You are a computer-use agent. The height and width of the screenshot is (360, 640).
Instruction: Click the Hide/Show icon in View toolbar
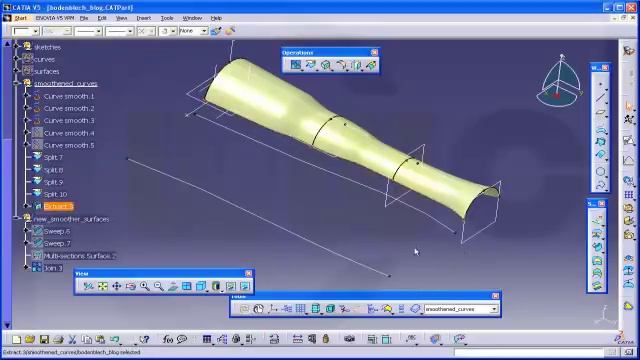(x=231, y=286)
